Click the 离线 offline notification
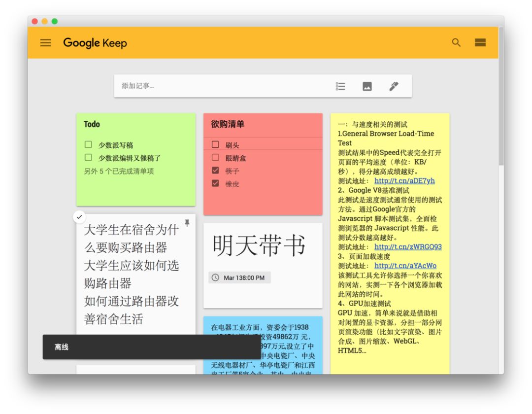The image size is (532, 414). (152, 347)
